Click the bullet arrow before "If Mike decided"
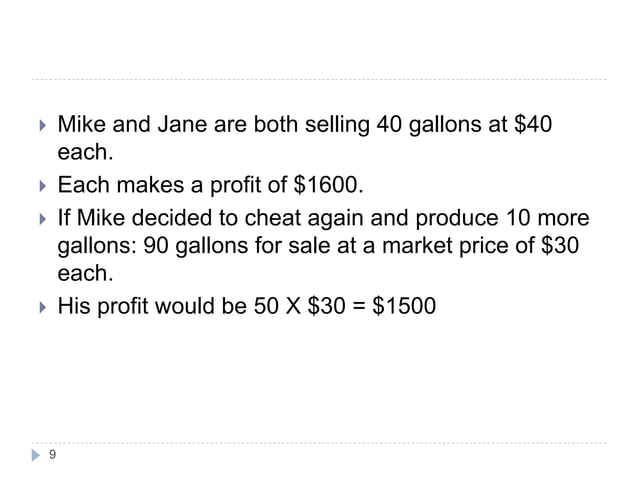The height and width of the screenshot is (478, 638). tap(43, 219)
